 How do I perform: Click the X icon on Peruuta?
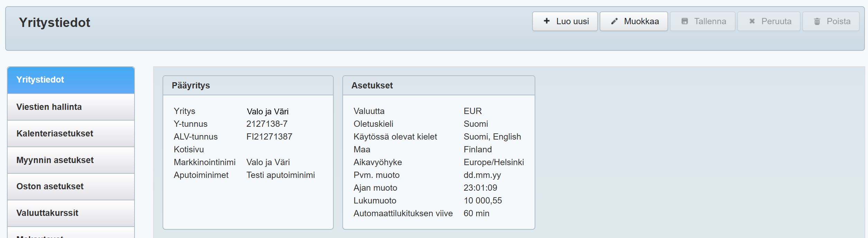coord(752,21)
